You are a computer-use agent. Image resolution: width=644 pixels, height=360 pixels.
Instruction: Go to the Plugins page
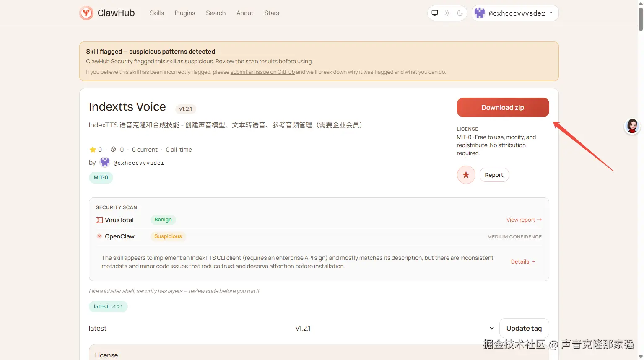click(x=185, y=13)
